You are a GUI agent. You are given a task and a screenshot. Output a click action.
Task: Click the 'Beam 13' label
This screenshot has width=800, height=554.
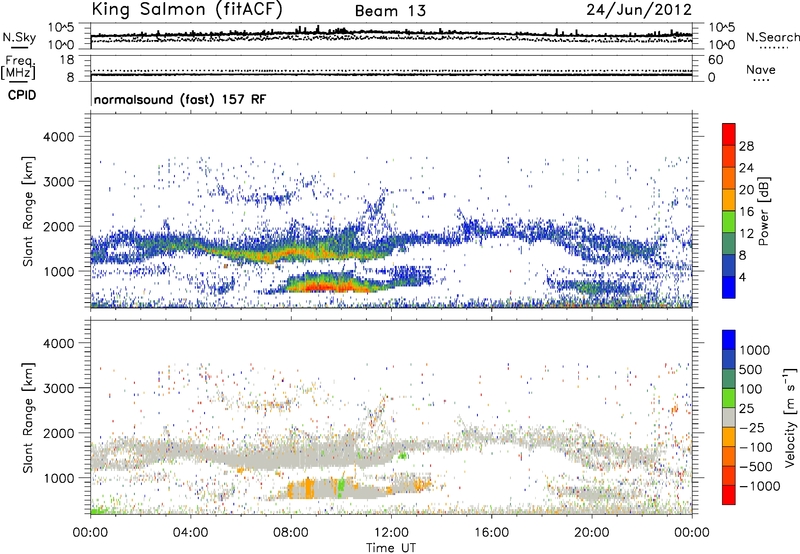coord(390,11)
